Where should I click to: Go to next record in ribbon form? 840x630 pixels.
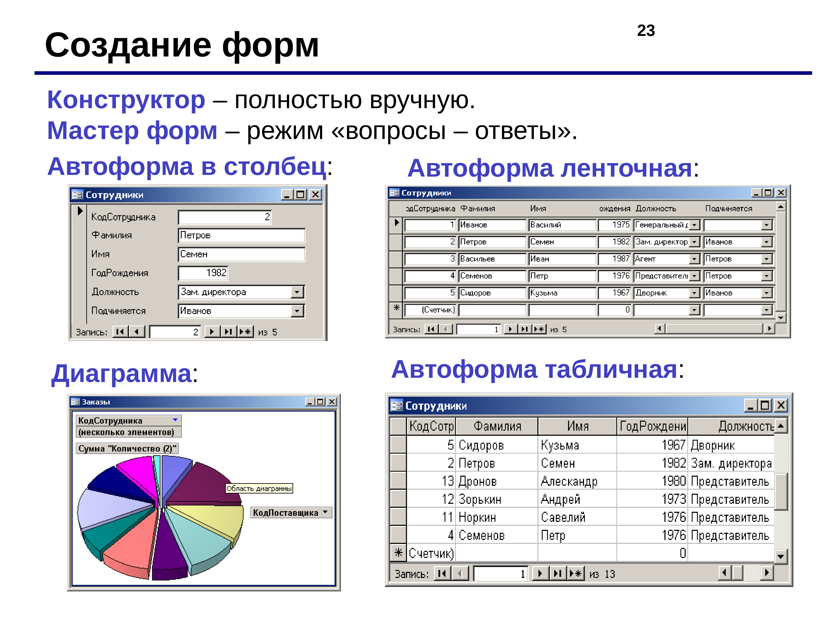(x=511, y=329)
